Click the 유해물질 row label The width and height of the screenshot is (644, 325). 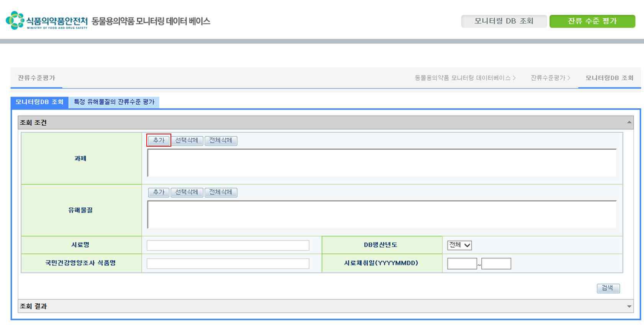80,210
